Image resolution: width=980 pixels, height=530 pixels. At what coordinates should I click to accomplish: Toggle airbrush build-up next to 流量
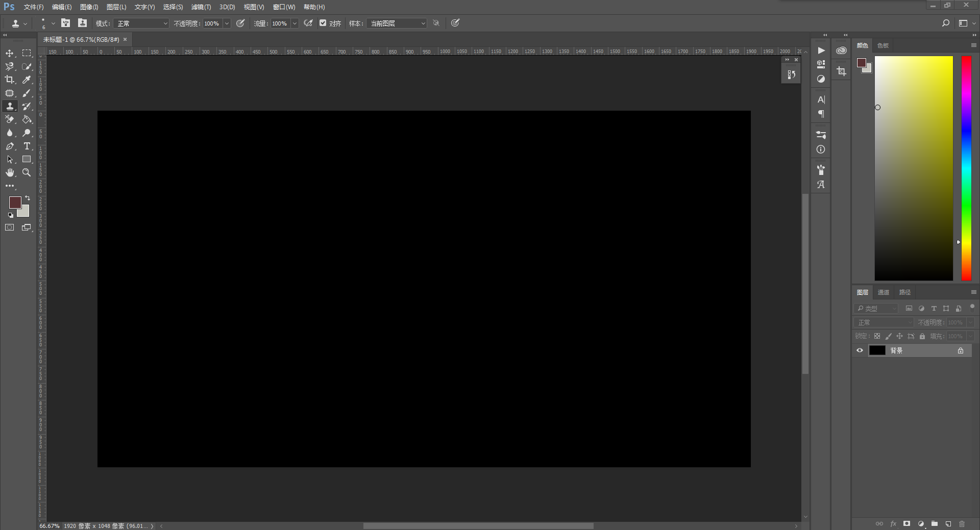tap(308, 23)
